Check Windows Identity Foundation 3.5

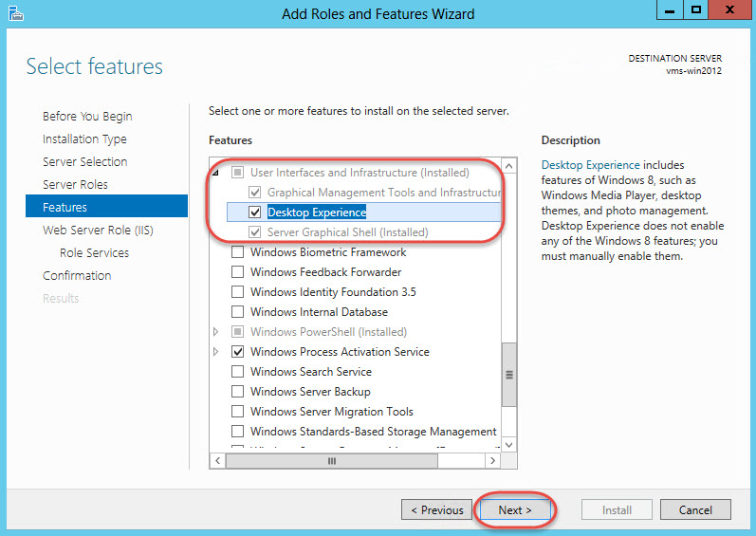click(x=238, y=292)
